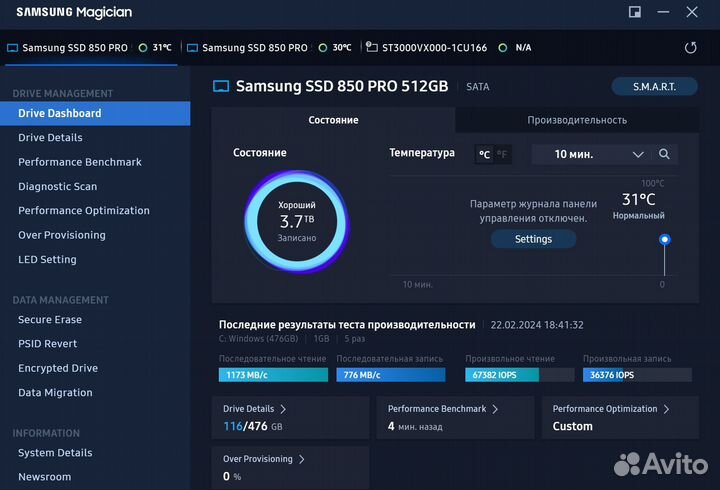Image resolution: width=720 pixels, height=490 pixels.
Task: Click the arrow next to Performance Optimization card
Action: 666,409
